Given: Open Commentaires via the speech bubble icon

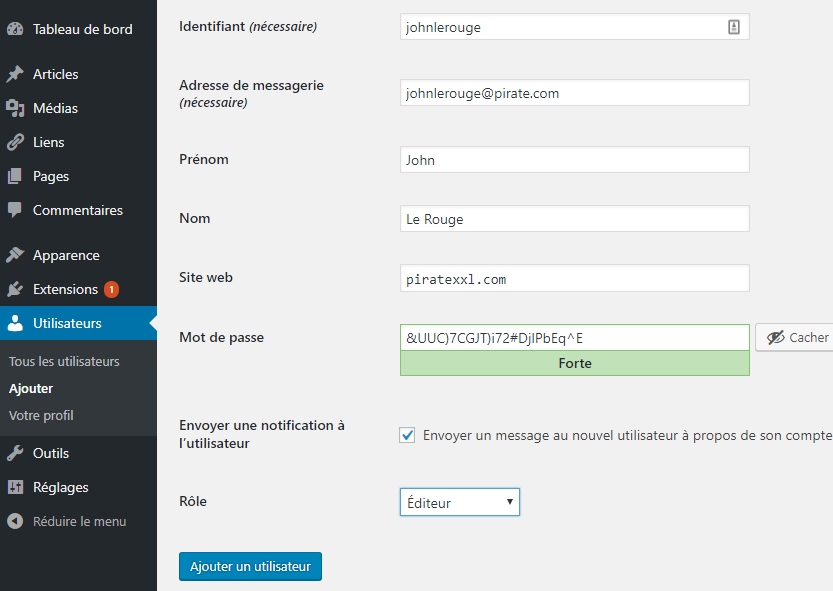Looking at the screenshot, I should (x=16, y=210).
